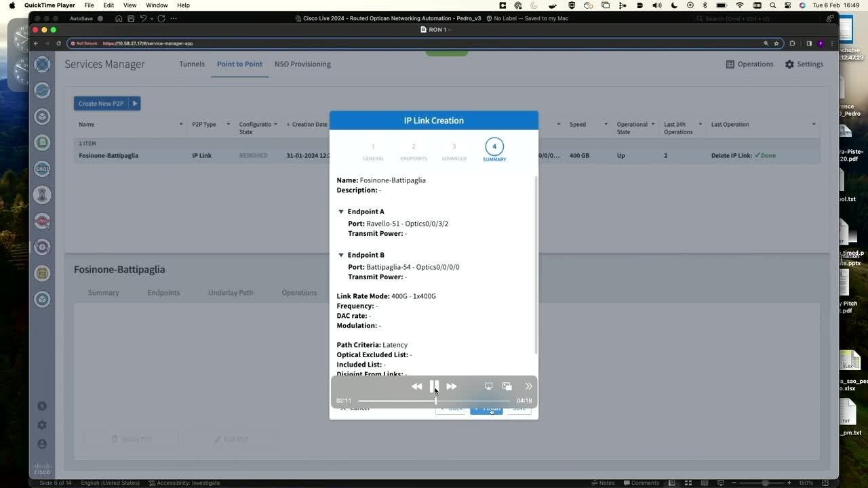Viewport: 868px width, 488px height.
Task: Open the QuickTime View menu
Action: pos(130,5)
